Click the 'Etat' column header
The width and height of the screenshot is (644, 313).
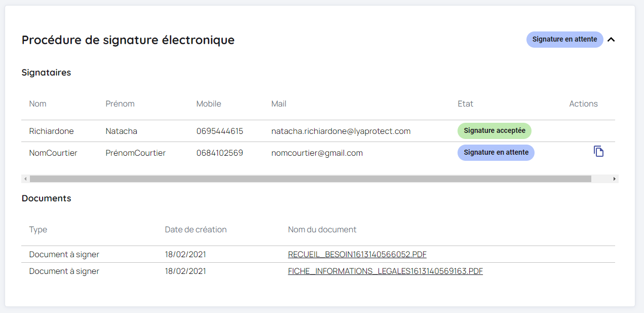(x=465, y=104)
